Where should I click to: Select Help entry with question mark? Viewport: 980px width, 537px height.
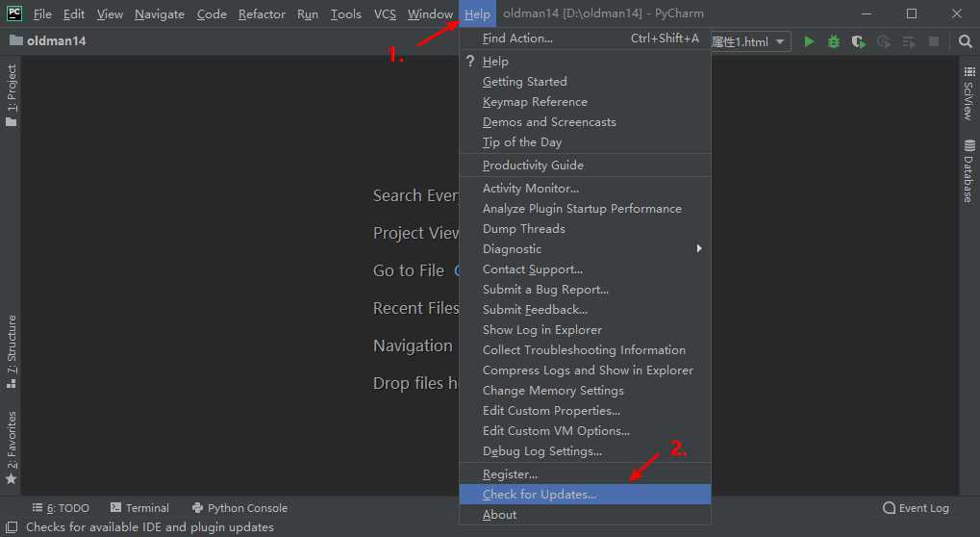[585, 62]
